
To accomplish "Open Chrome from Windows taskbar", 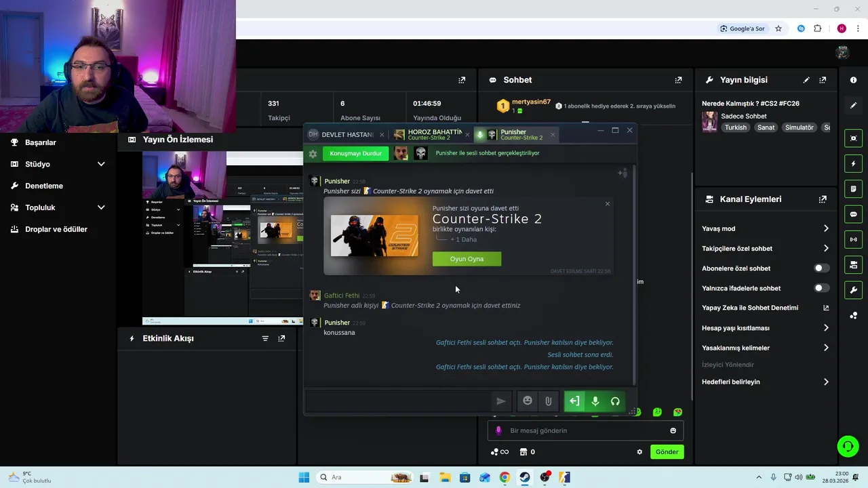I will tap(505, 478).
